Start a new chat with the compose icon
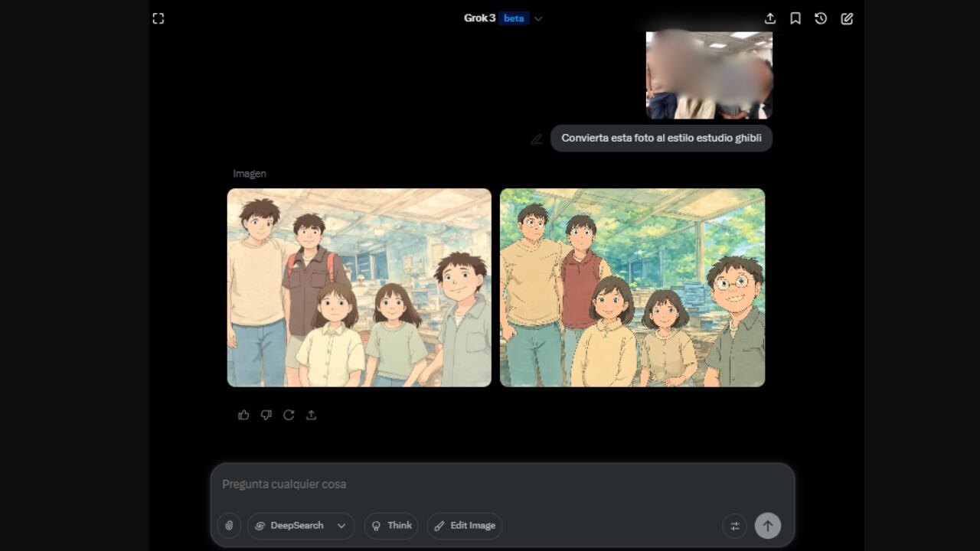This screenshot has height=551, width=980. coord(847,18)
